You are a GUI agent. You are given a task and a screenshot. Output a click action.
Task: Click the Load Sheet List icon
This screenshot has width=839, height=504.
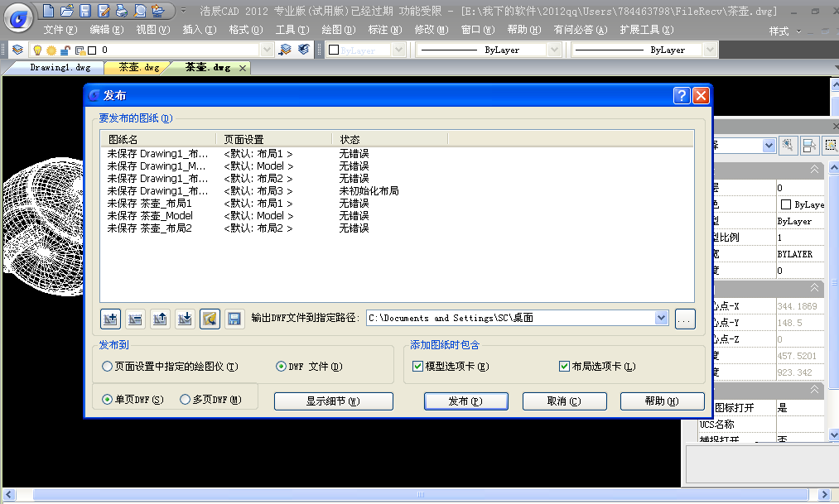[210, 319]
